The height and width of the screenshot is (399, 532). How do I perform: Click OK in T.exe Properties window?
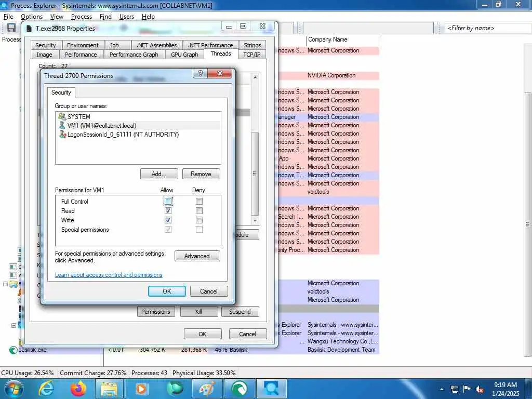coord(203,334)
